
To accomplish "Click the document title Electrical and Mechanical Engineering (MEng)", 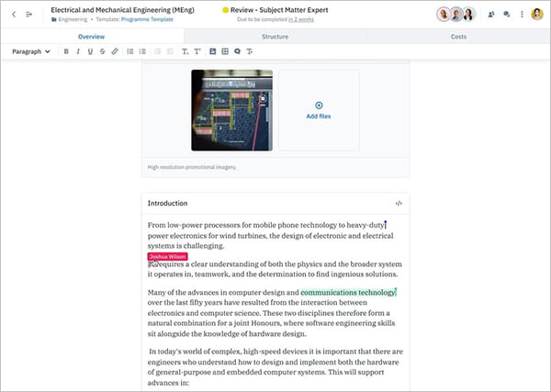I will pos(123,10).
